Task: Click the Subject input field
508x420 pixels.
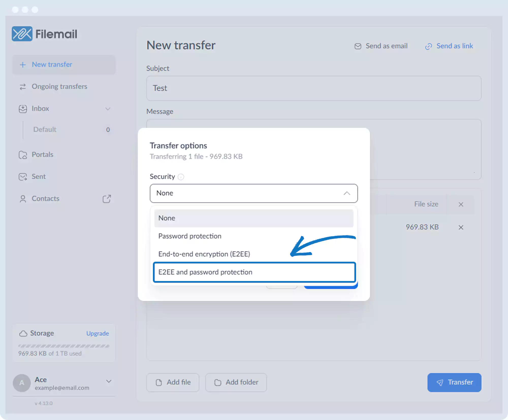Action: coord(313,88)
